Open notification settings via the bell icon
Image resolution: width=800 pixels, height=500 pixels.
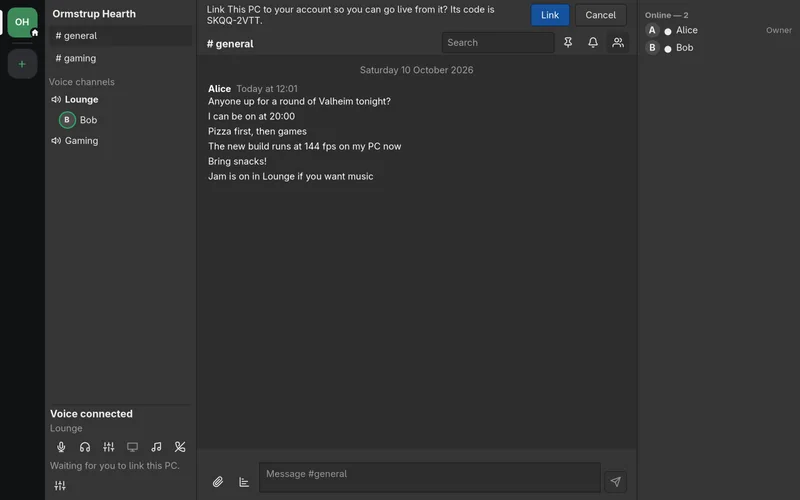point(593,42)
